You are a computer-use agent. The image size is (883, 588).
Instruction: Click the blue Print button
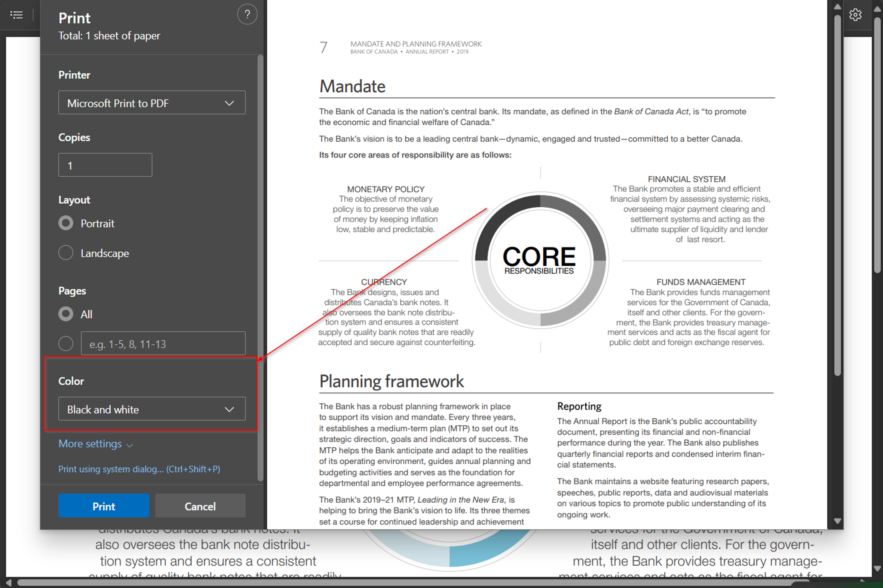pos(103,506)
